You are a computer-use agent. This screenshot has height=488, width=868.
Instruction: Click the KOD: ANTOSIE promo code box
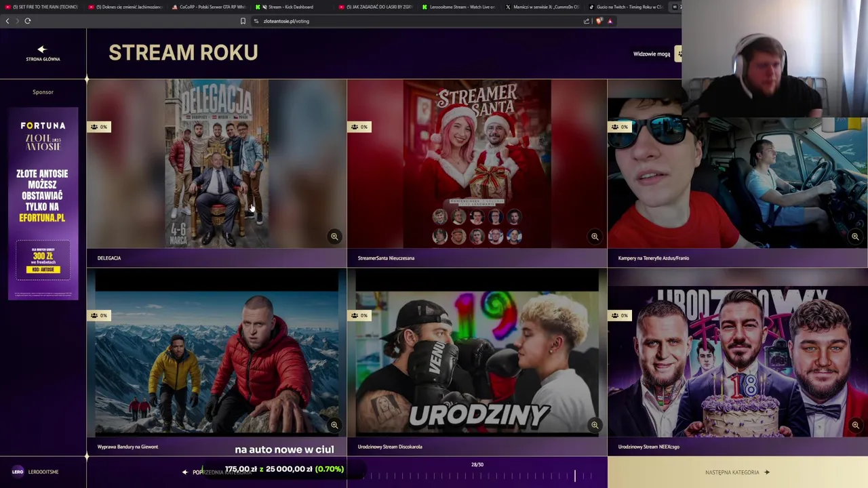click(x=43, y=270)
